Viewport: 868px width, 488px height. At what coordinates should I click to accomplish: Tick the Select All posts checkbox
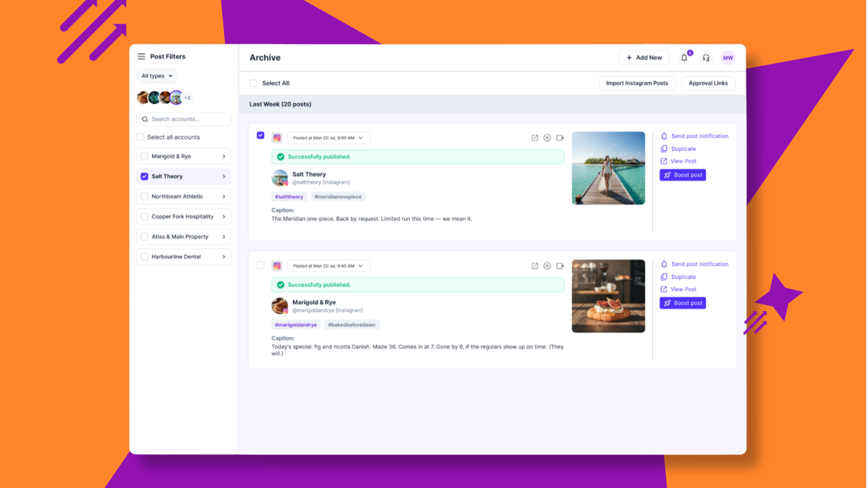point(253,83)
